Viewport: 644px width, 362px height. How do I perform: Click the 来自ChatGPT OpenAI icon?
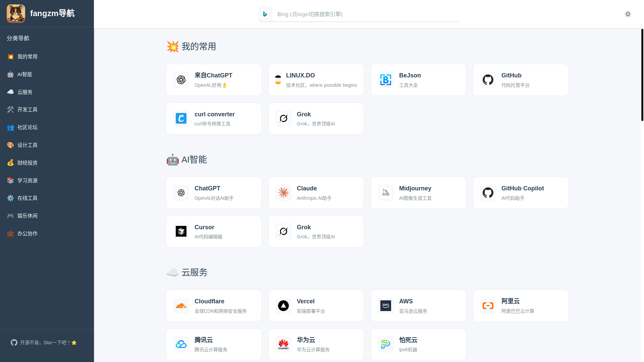pos(181,80)
